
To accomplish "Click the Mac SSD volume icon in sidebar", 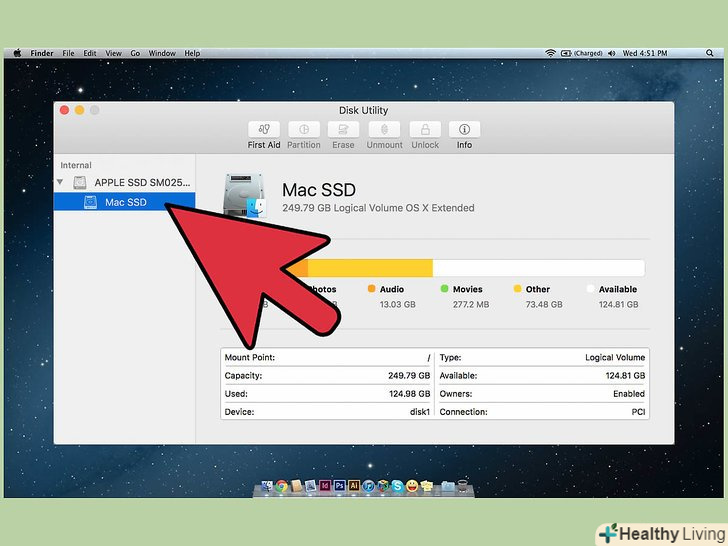I will point(90,202).
